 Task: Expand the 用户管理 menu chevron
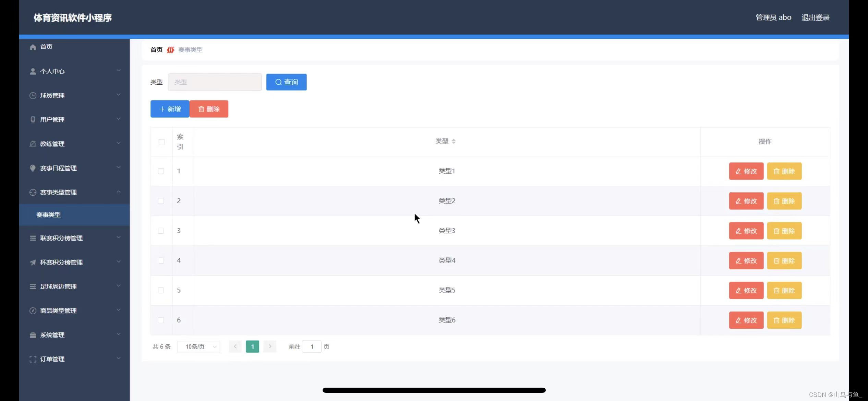click(119, 119)
